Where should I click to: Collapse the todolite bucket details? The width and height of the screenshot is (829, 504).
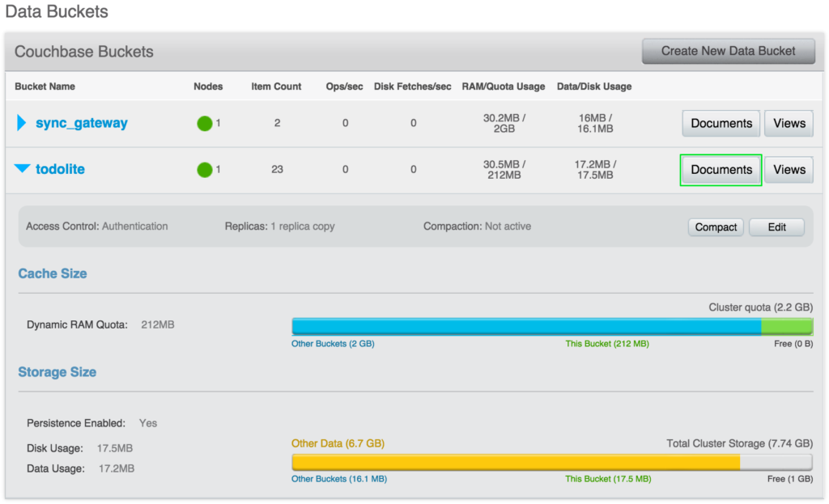pos(21,169)
